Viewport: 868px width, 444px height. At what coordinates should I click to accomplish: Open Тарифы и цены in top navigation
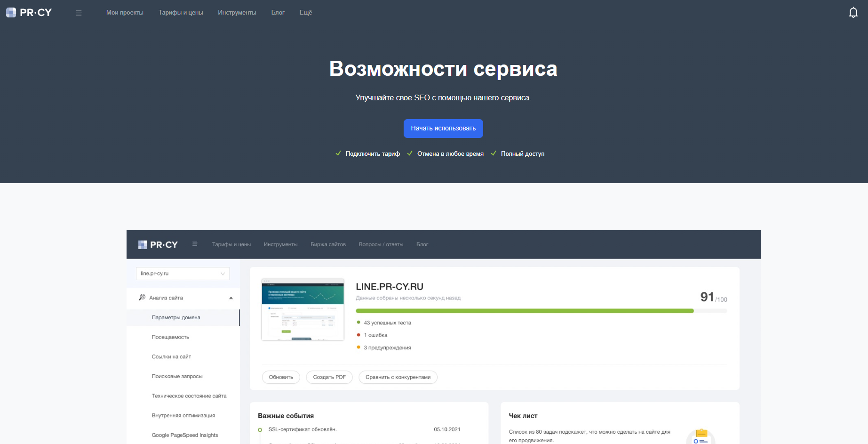181,13
